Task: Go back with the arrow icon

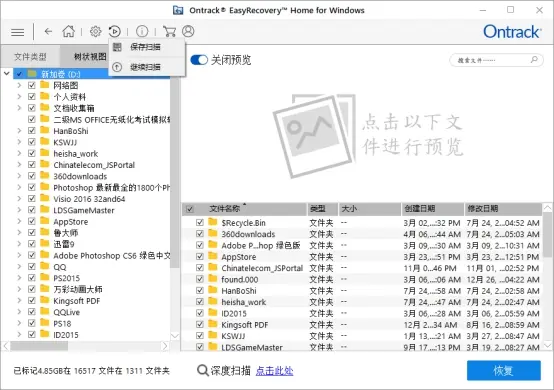Action: [x=48, y=32]
